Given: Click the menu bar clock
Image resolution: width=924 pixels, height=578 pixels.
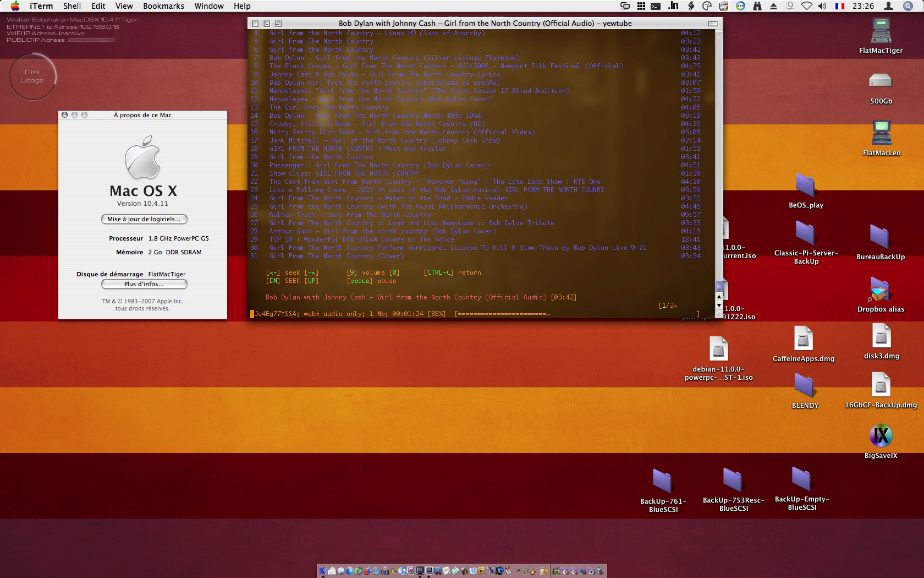Looking at the screenshot, I should (864, 6).
